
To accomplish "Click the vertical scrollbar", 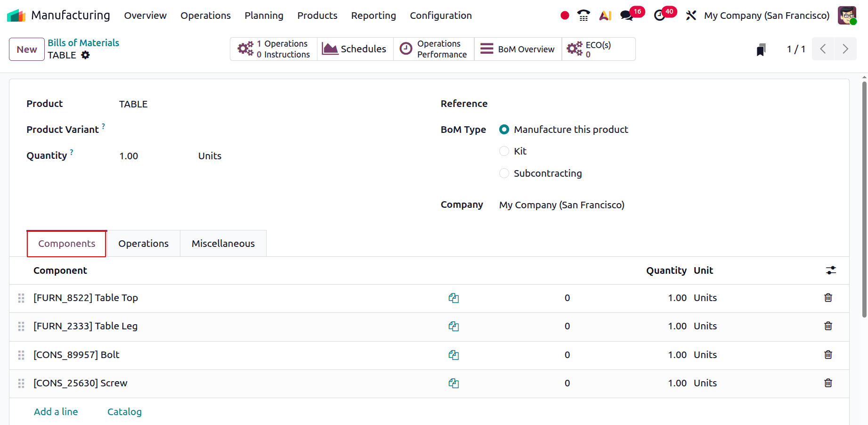I will pos(864,200).
